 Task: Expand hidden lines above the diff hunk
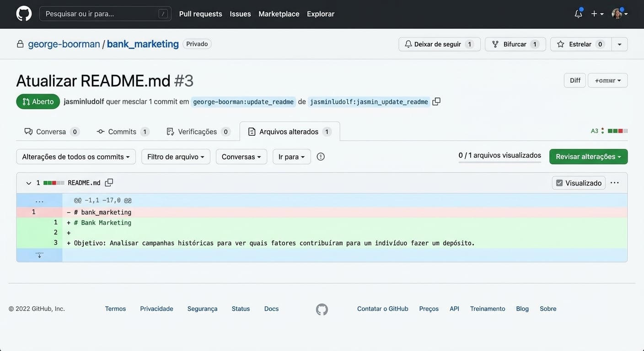coord(39,200)
